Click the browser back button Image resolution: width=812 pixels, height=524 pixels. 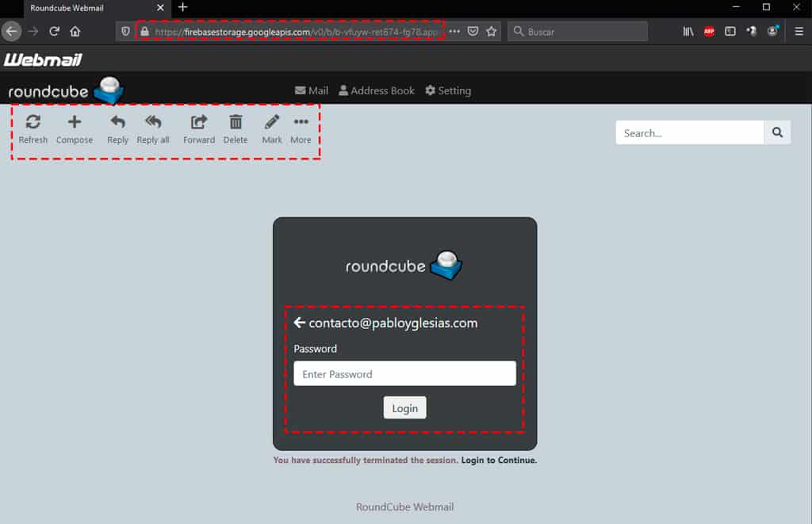point(11,32)
